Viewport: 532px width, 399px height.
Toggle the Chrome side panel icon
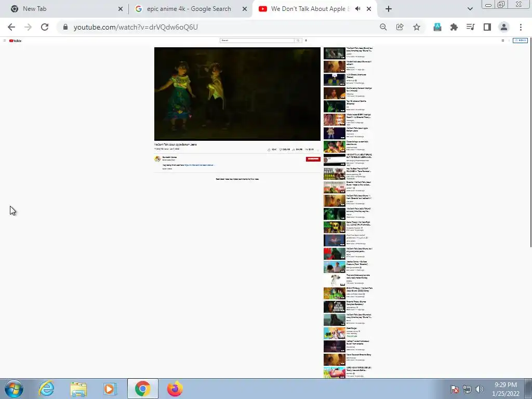pos(487,27)
